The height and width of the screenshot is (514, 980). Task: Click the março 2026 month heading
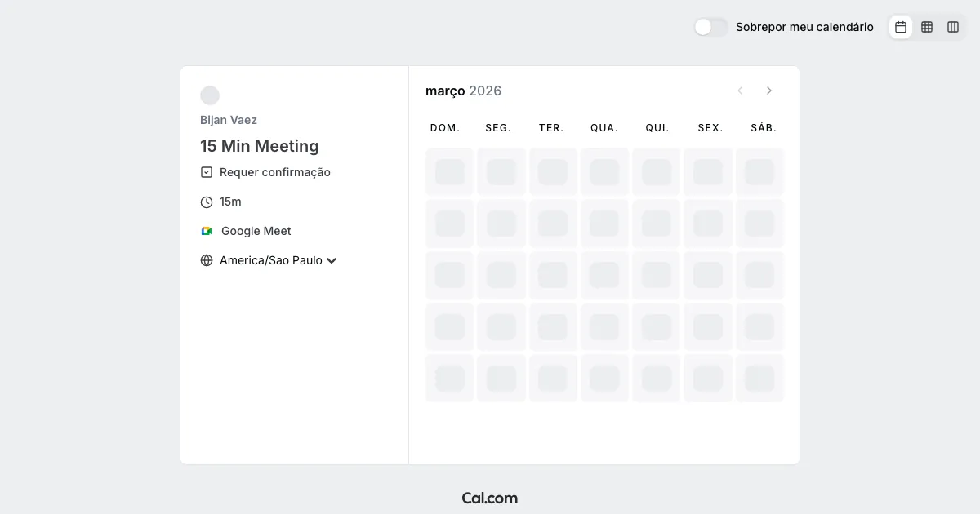click(x=463, y=91)
